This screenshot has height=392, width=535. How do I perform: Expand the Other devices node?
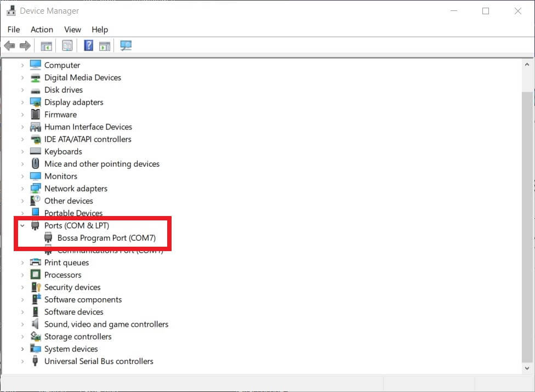click(x=22, y=201)
